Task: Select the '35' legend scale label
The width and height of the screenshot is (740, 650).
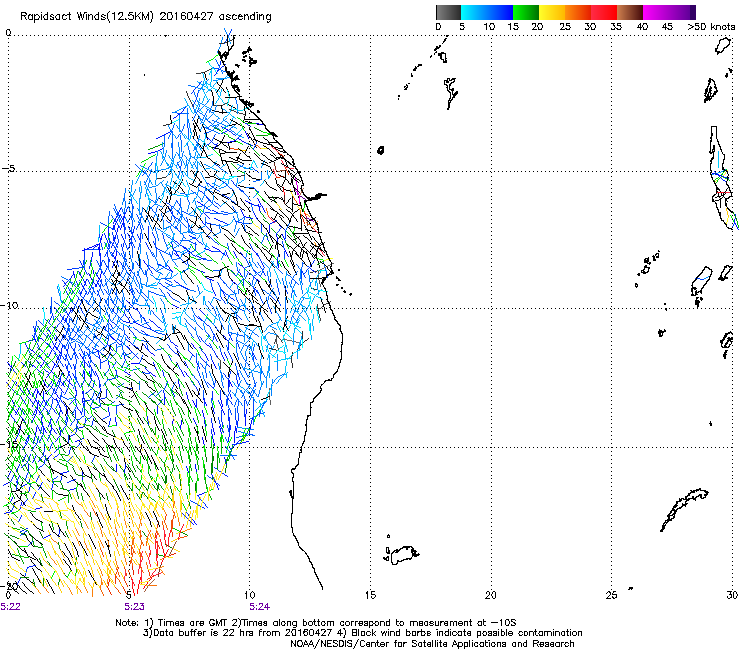Action: [616, 26]
